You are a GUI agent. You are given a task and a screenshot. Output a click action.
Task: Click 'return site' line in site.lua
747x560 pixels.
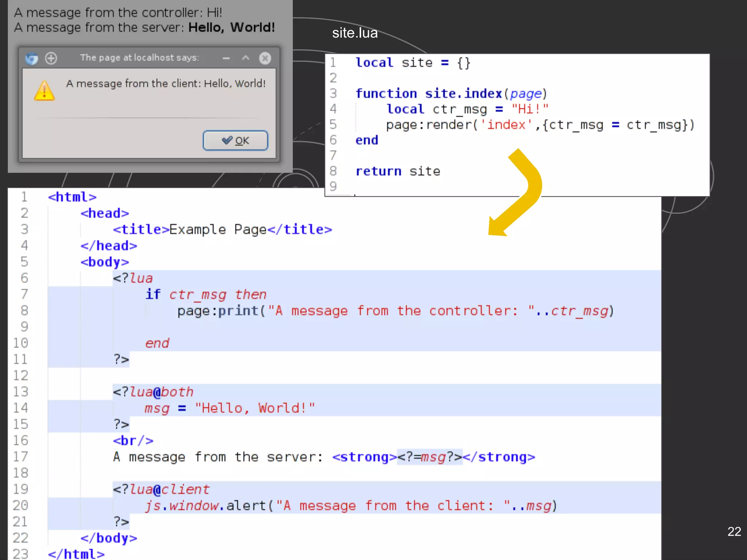point(398,171)
